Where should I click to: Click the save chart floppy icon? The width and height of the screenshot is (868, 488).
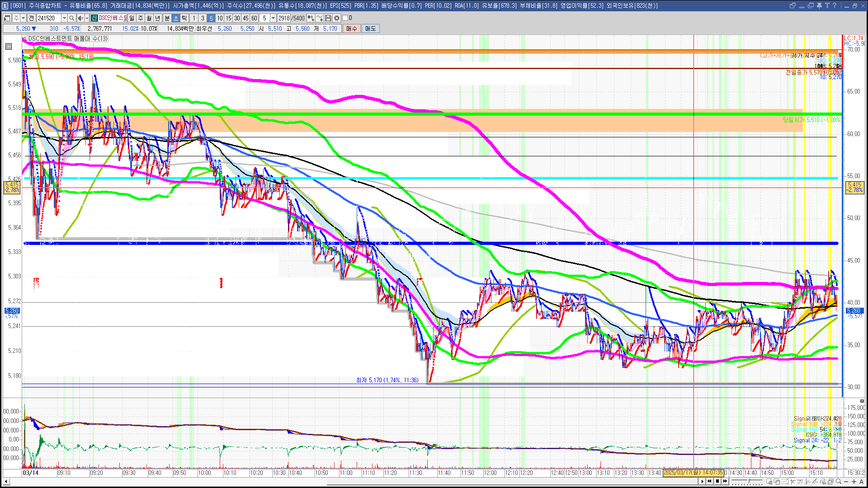[x=328, y=18]
